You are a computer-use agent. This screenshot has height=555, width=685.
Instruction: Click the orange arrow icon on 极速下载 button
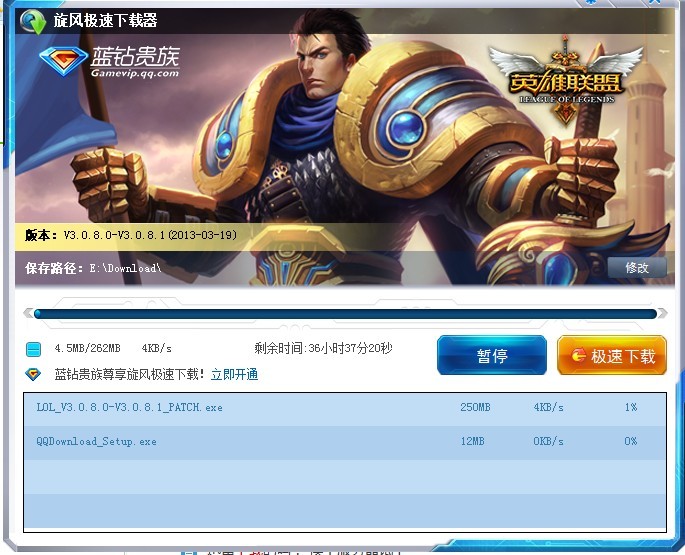click(578, 356)
